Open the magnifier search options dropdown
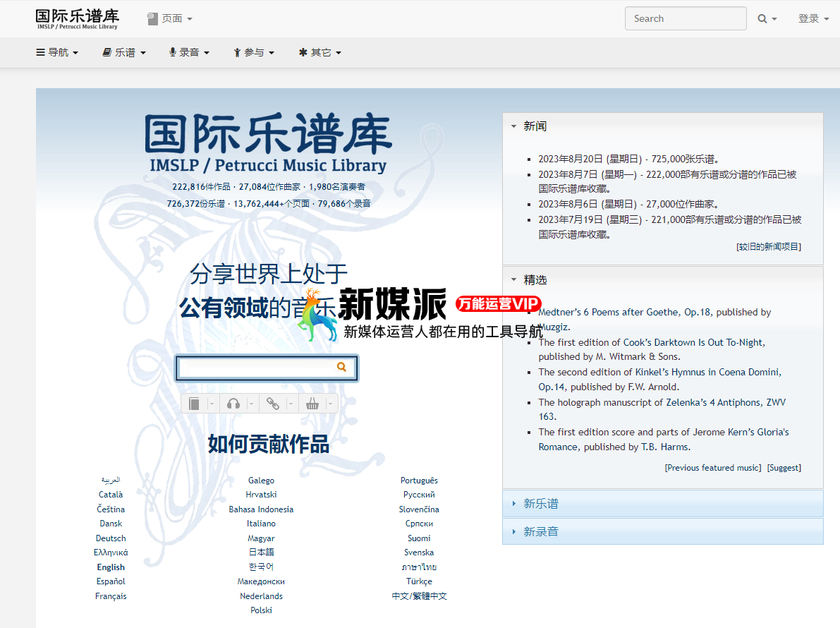 coord(767,19)
